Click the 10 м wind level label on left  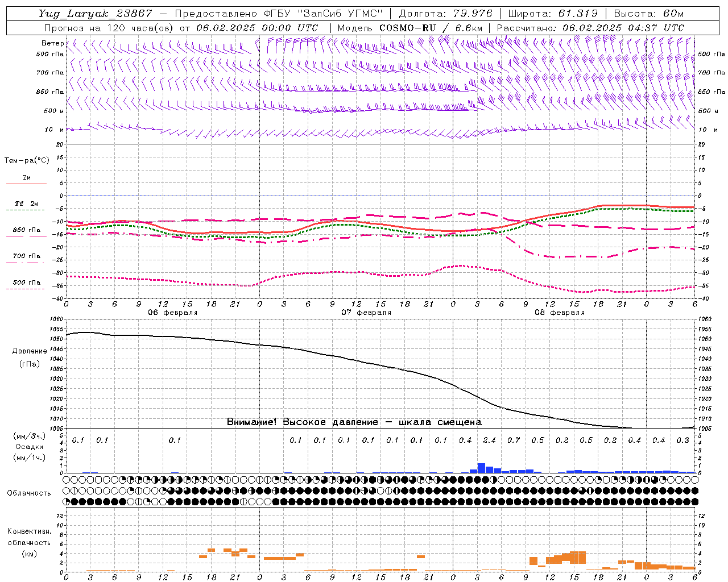53,130
